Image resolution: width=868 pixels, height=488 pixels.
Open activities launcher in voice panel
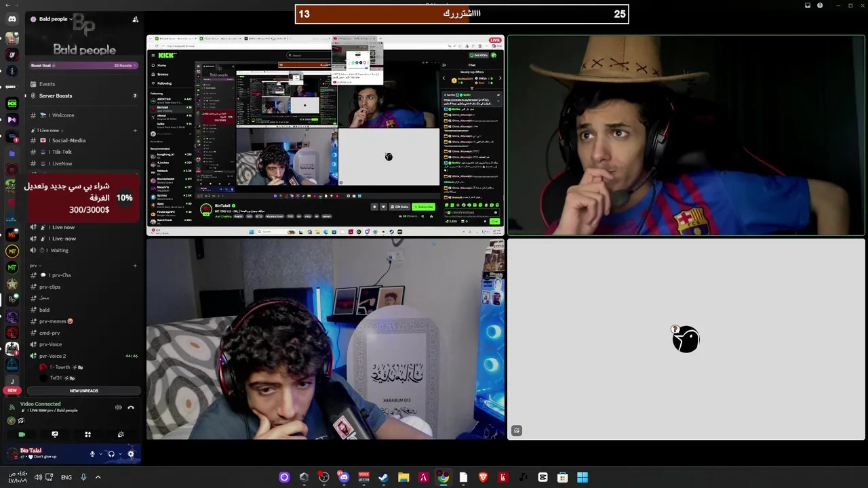(x=87, y=434)
